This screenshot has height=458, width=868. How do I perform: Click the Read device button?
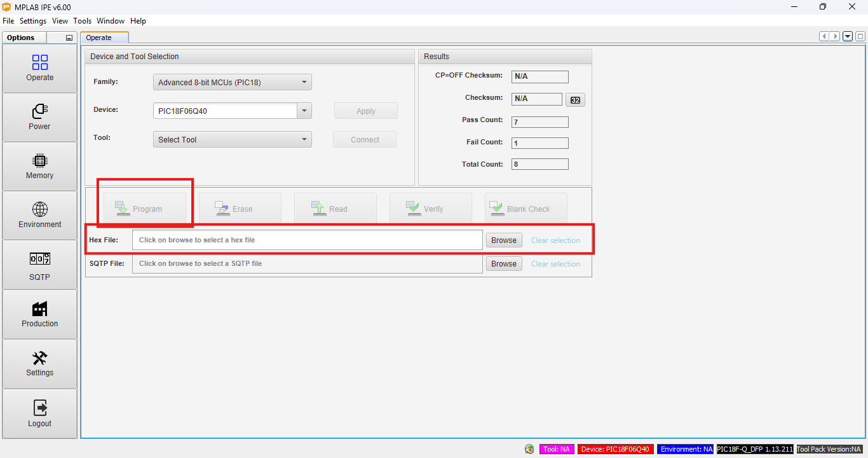(336, 209)
